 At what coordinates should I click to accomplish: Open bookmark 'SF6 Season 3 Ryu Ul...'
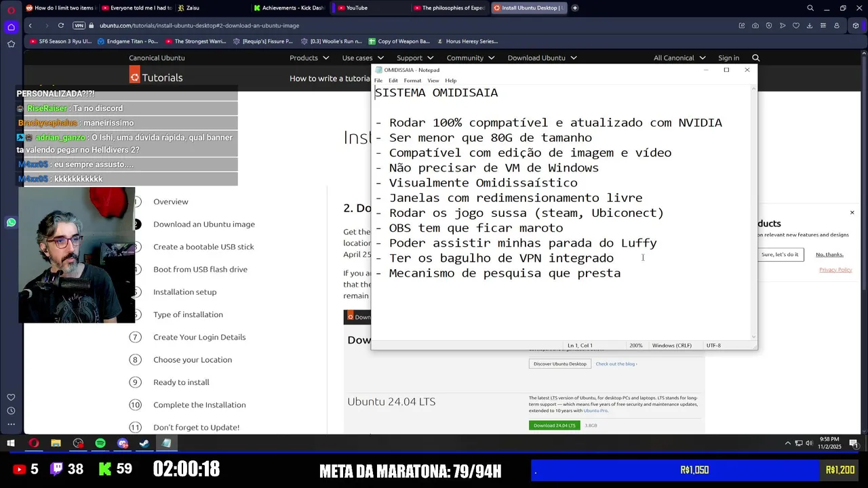(x=60, y=41)
